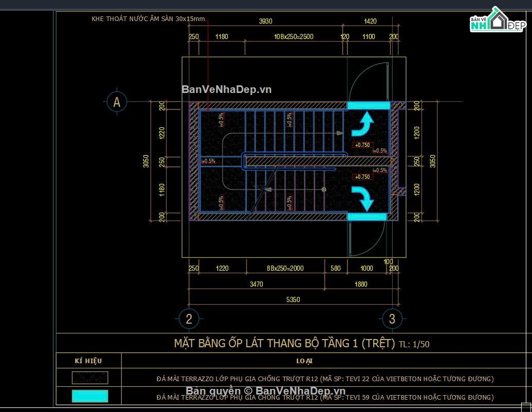Click the BanVeNhaDep.vn watermark link
The width and height of the screenshot is (532, 412).
click(x=226, y=89)
